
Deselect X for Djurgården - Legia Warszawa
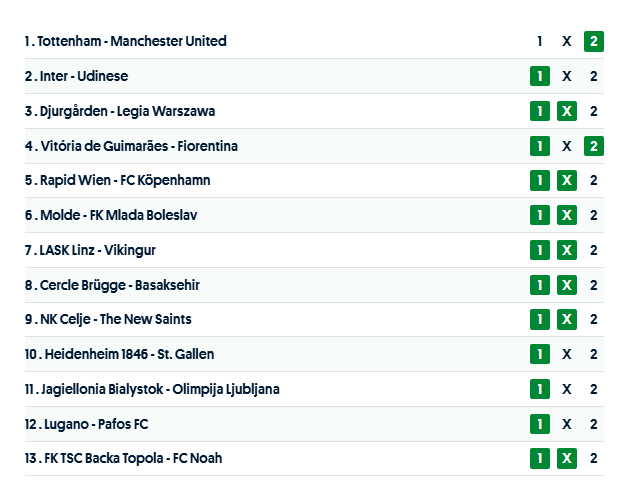(567, 111)
